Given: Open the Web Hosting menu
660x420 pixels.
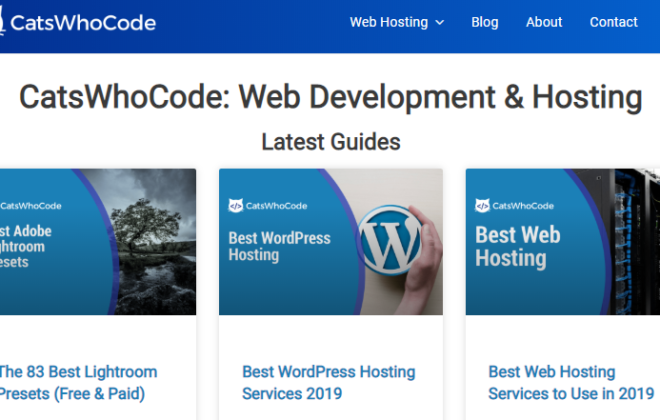Looking at the screenshot, I should [x=389, y=22].
